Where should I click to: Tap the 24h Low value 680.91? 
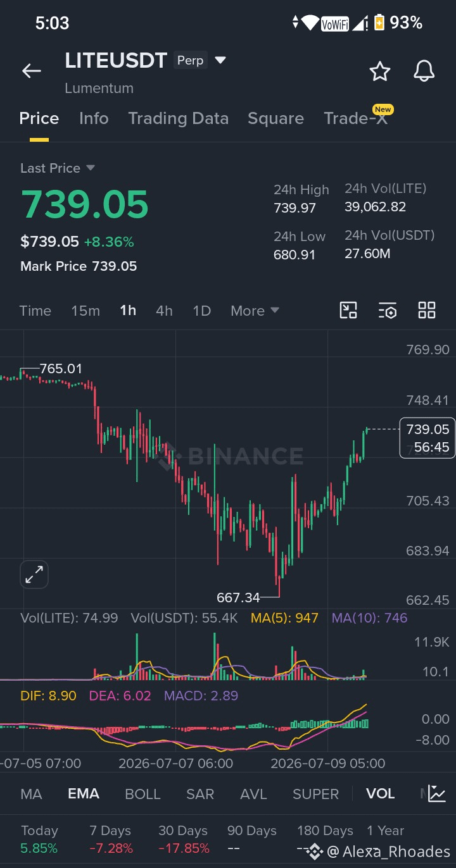[294, 256]
